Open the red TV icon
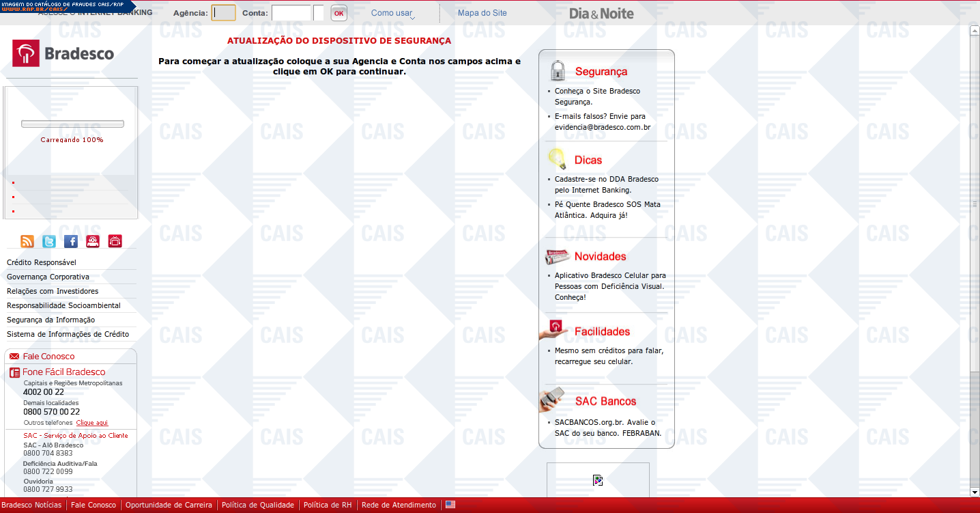This screenshot has height=513, width=980. (115, 241)
